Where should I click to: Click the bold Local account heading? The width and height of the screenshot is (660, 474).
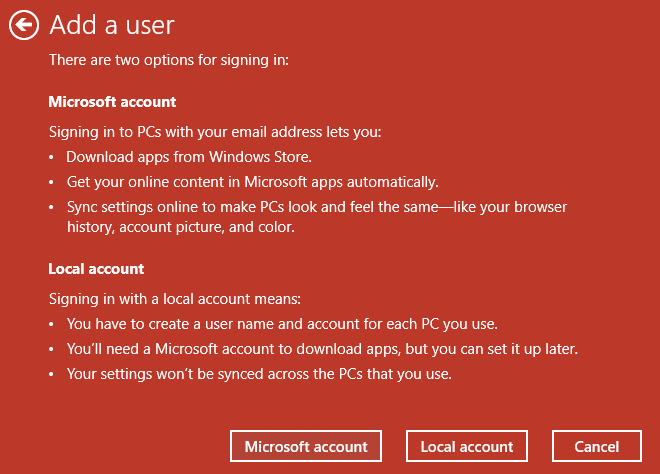[x=96, y=269]
